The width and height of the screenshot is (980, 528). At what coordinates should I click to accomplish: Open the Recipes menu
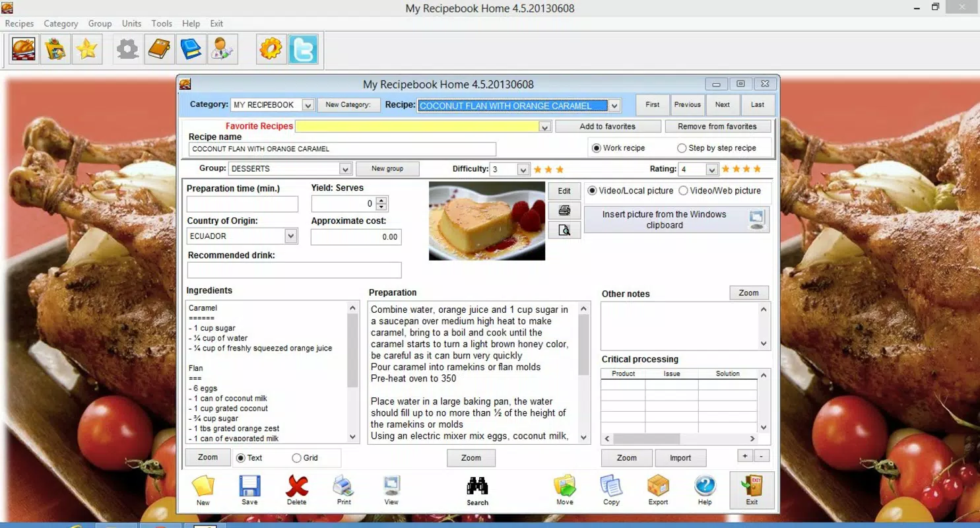click(x=19, y=23)
